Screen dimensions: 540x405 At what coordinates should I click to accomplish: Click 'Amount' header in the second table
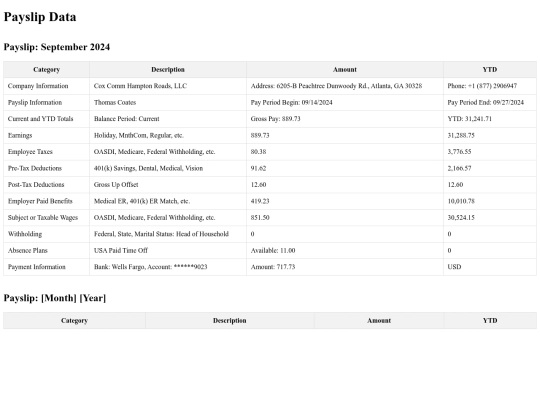(x=379, y=321)
